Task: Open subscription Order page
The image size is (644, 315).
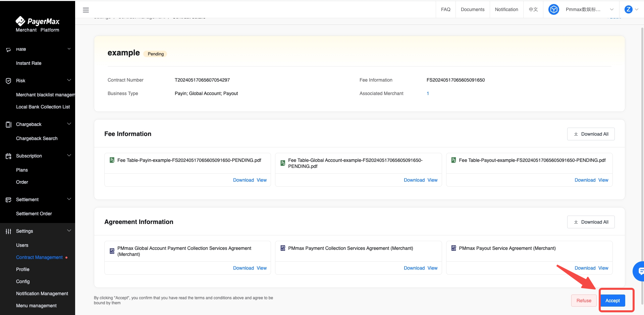Action: (x=22, y=182)
